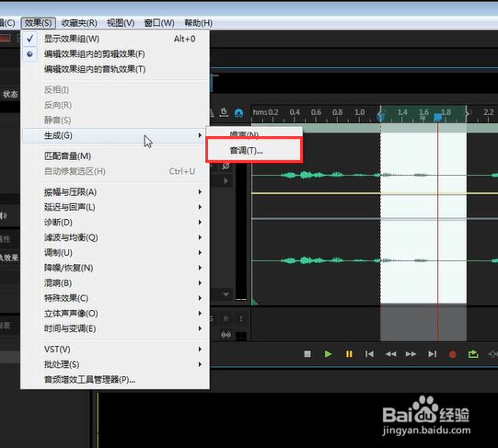Expand 时间与变调(E) submenu

pos(115,328)
